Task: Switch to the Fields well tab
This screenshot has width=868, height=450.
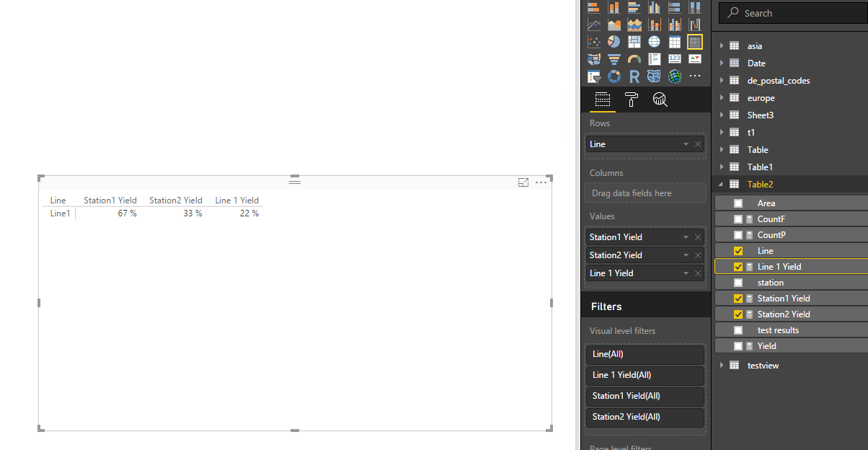Action: 603,100
